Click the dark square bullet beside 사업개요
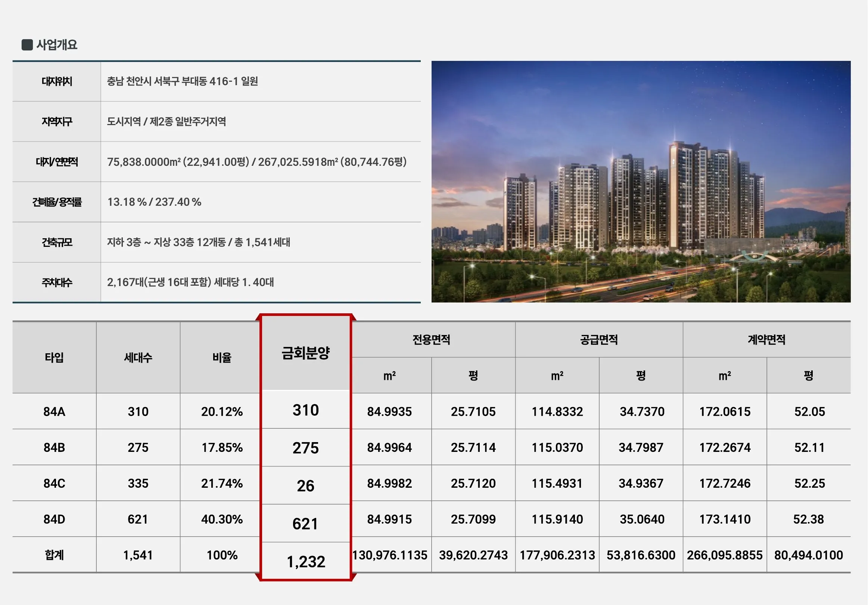The height and width of the screenshot is (605, 868). [27, 44]
